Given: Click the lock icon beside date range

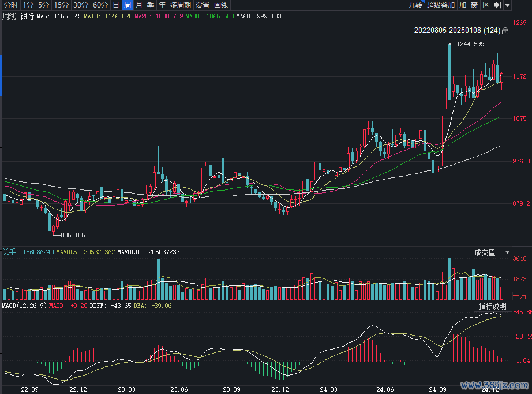Looking at the screenshot, I should (x=505, y=31).
